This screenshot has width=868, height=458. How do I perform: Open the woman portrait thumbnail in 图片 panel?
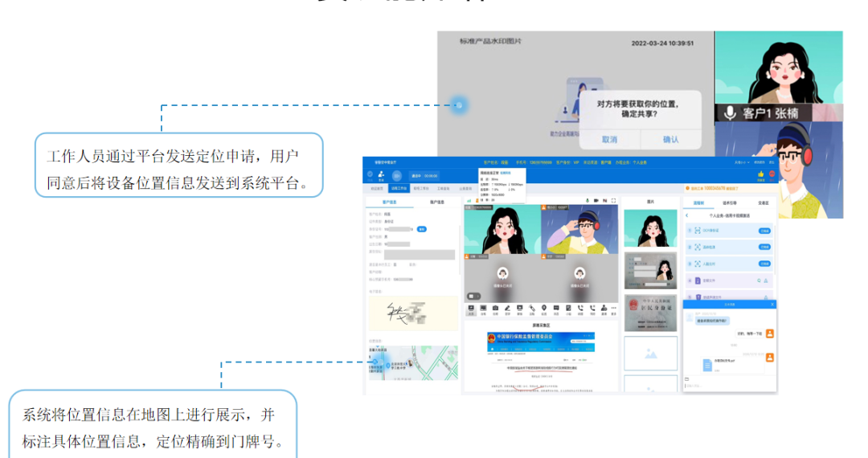click(650, 228)
